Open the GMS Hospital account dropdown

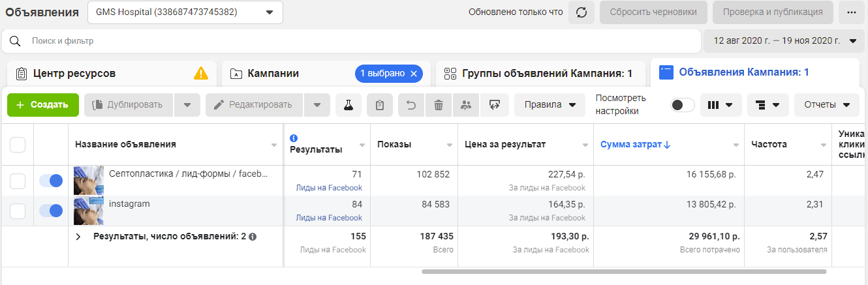pos(185,12)
